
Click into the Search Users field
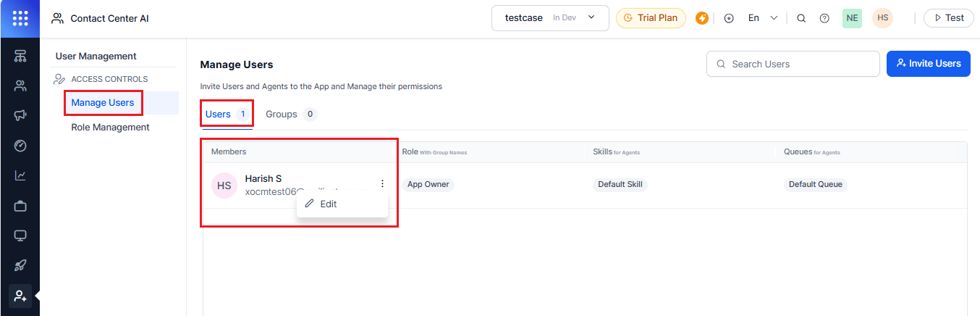click(x=793, y=64)
